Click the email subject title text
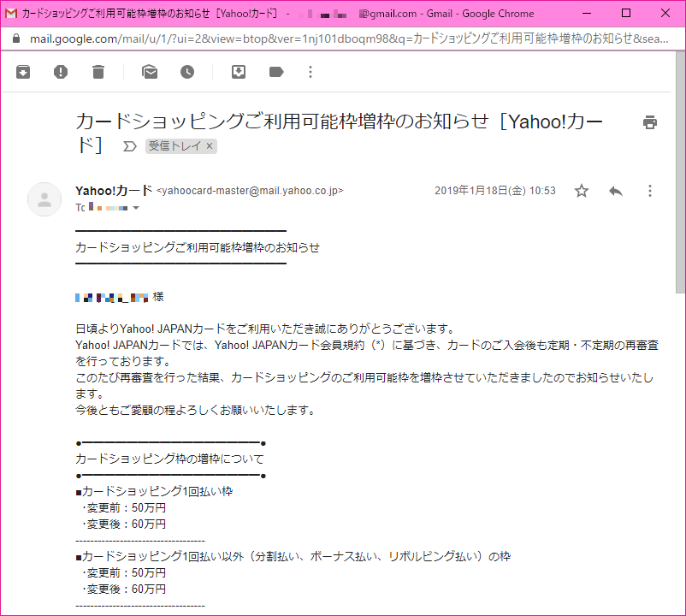The width and height of the screenshot is (686, 616). point(339,132)
